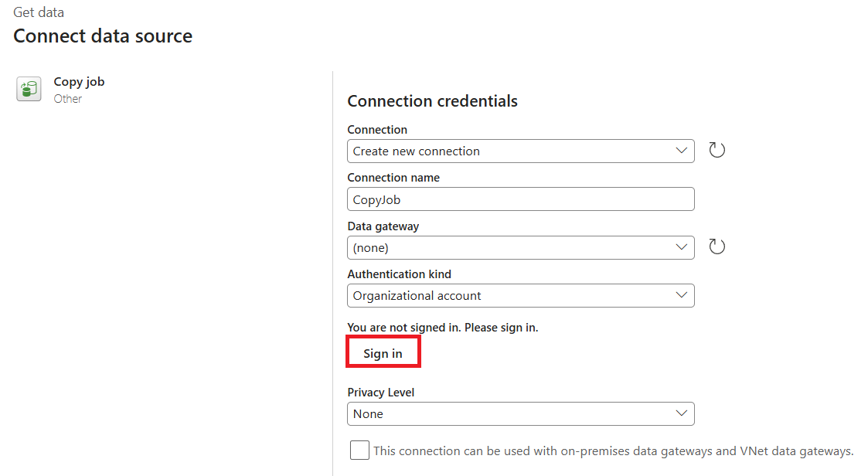Enable on-premises and VNet gateway checkbox
This screenshot has height=476, width=868.
pyautogui.click(x=359, y=450)
